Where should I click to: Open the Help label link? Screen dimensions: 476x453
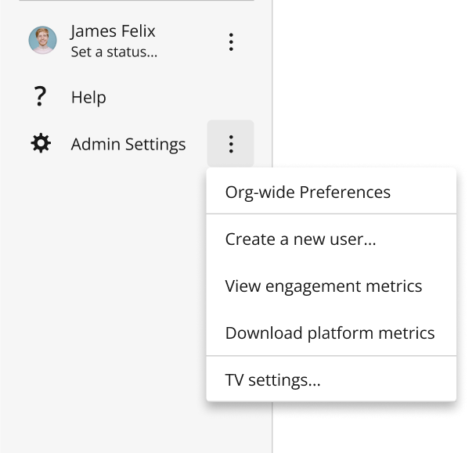pos(88,97)
